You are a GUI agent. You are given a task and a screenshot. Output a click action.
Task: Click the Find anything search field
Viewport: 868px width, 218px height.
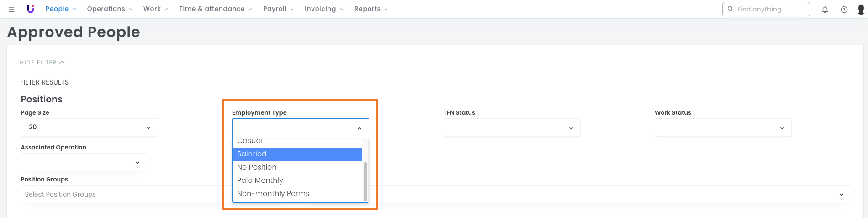click(x=770, y=9)
